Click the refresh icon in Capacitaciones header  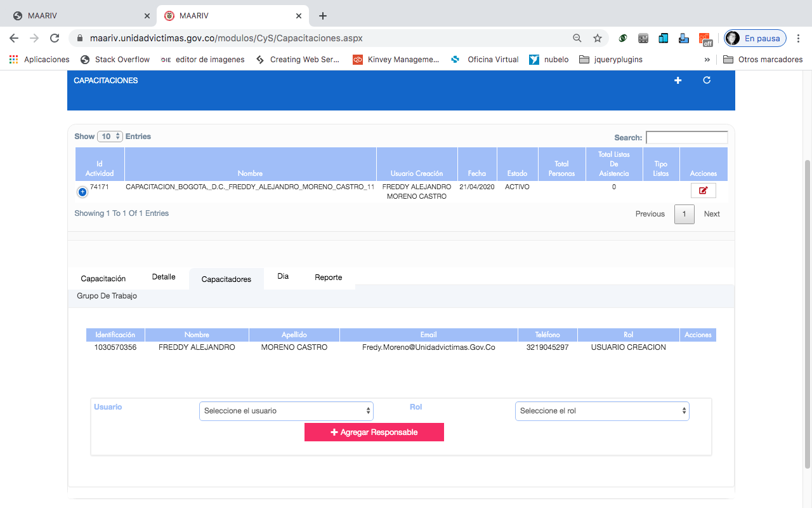coord(707,80)
